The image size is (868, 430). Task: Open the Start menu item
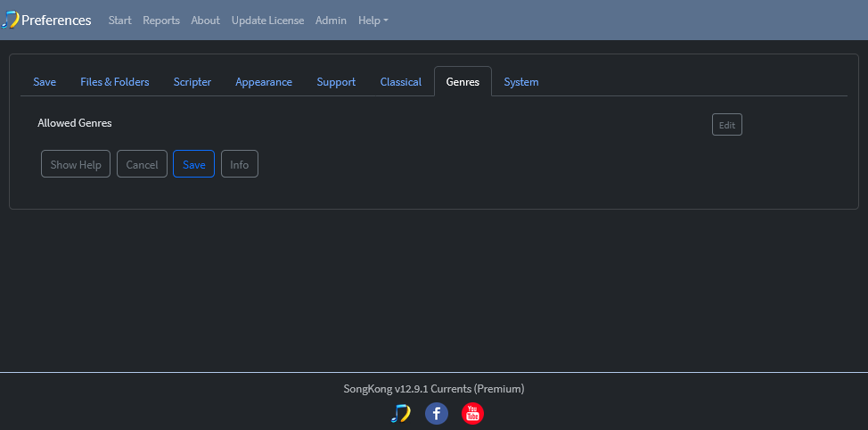[120, 21]
